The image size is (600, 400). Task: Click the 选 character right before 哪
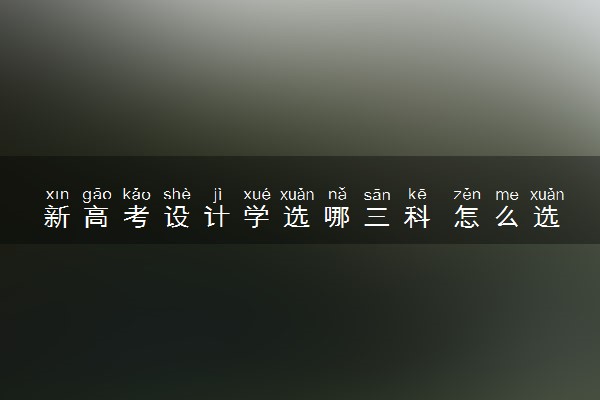[297, 217]
